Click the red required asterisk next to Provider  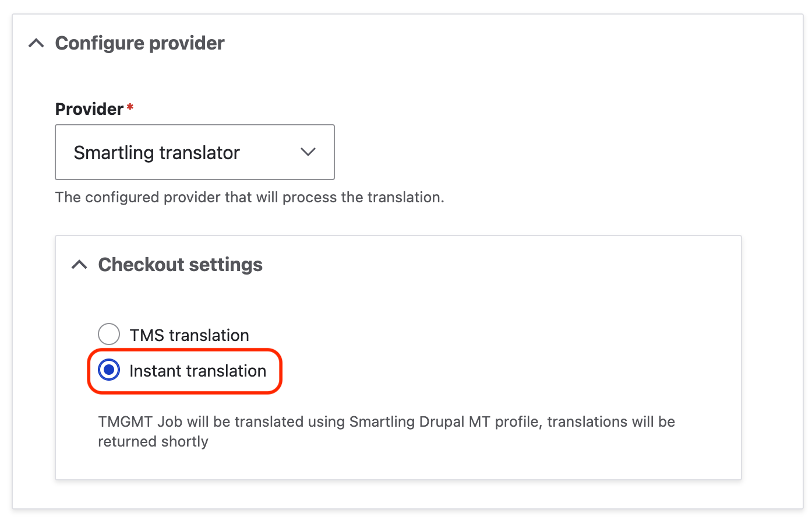coord(130,108)
